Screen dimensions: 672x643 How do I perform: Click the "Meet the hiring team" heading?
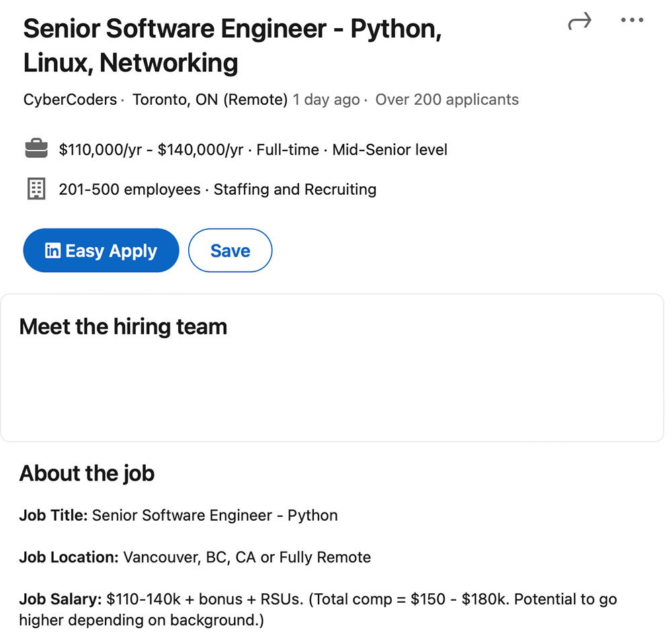(123, 327)
